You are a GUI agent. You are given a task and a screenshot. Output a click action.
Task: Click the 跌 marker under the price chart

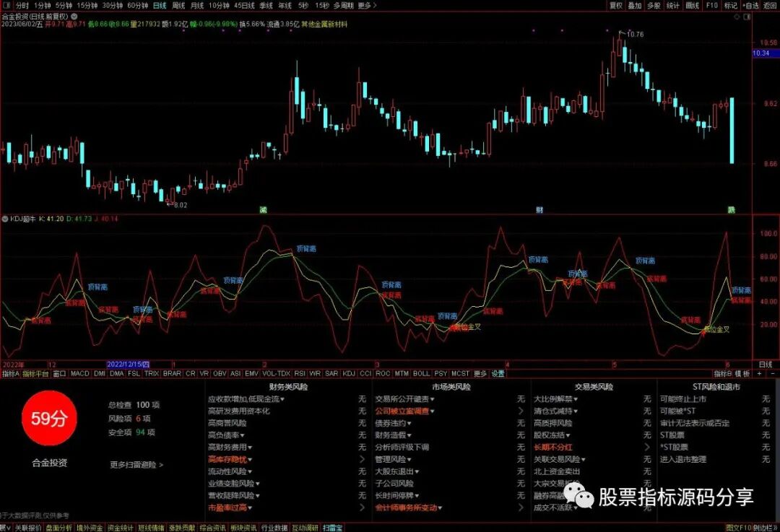tap(731, 210)
